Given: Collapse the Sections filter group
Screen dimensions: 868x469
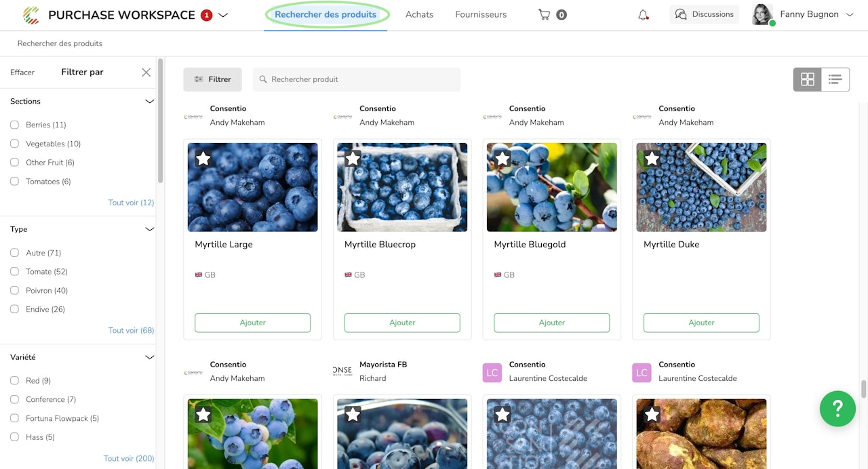Looking at the screenshot, I should tap(150, 102).
